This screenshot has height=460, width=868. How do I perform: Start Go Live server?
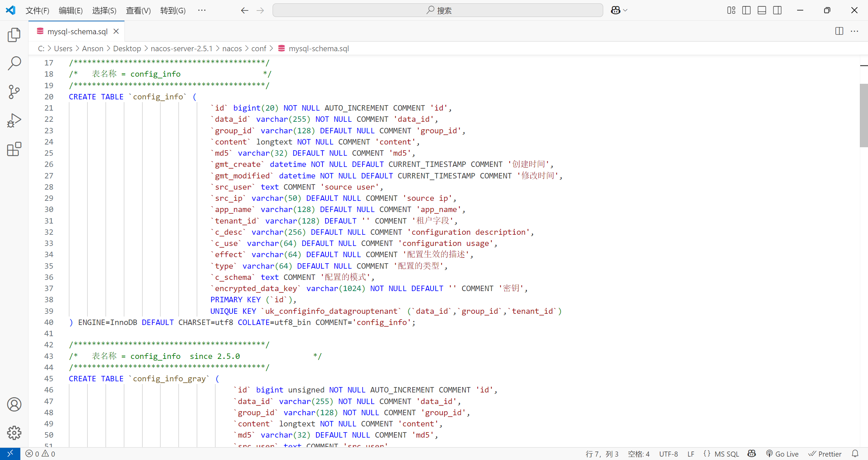tap(782, 454)
